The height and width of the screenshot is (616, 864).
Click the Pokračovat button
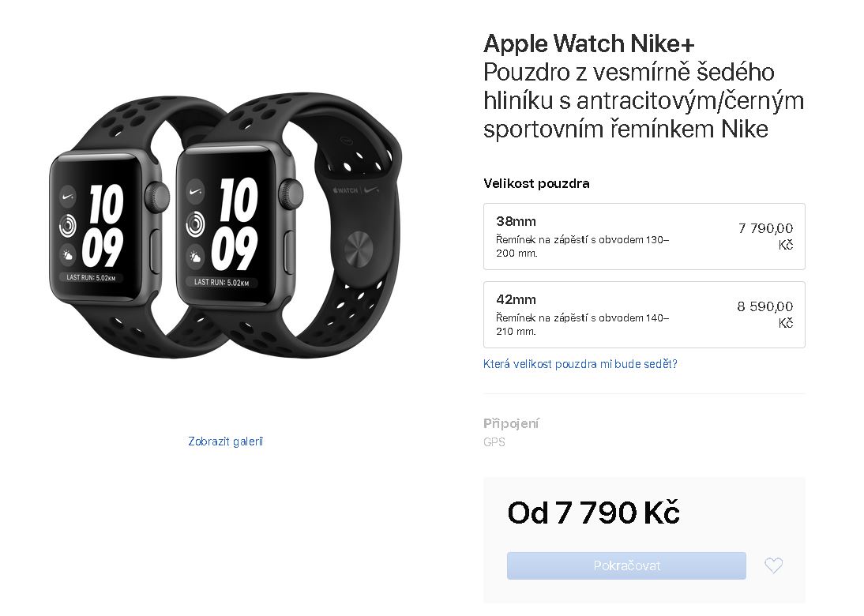pyautogui.click(x=626, y=565)
